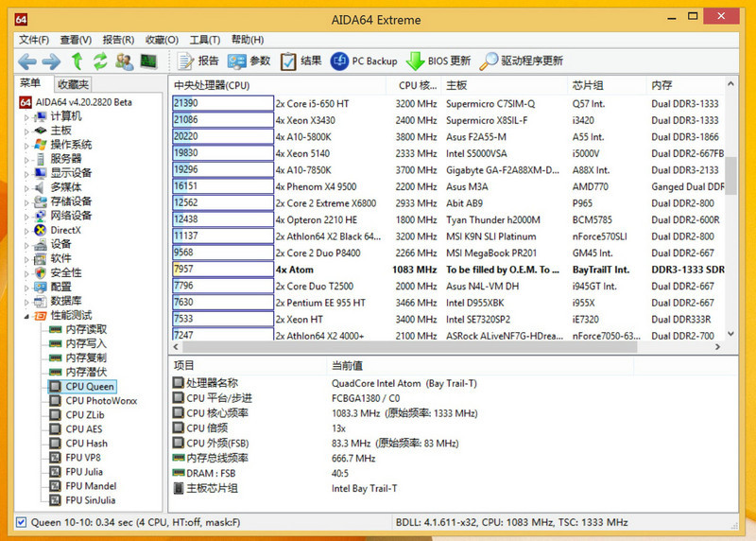The height and width of the screenshot is (541, 756).
Task: Switch to the 菜单 tab
Action: pyautogui.click(x=30, y=83)
